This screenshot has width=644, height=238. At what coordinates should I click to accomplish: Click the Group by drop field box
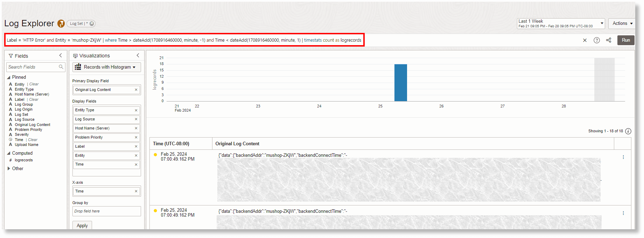[x=107, y=211]
